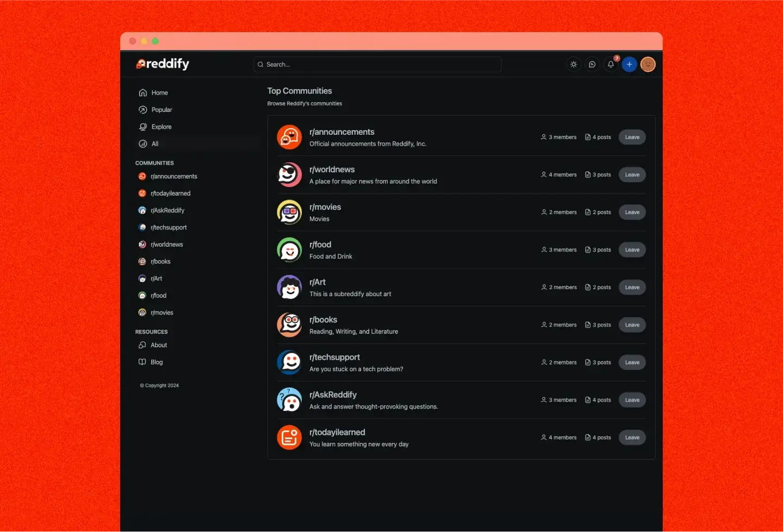
Task: Open the chat messages icon
Action: (x=592, y=64)
